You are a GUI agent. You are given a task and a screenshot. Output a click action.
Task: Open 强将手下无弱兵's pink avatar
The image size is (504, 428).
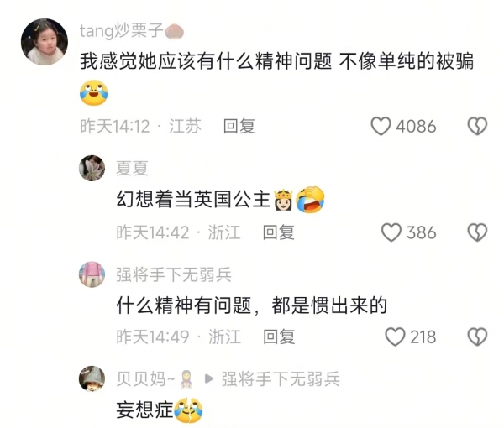coord(92,274)
